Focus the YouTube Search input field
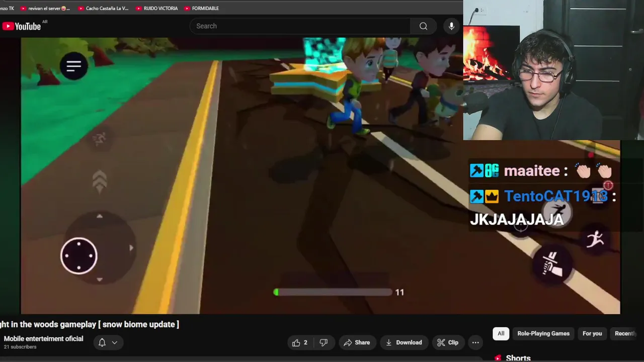This screenshot has height=362, width=644. pos(300,26)
